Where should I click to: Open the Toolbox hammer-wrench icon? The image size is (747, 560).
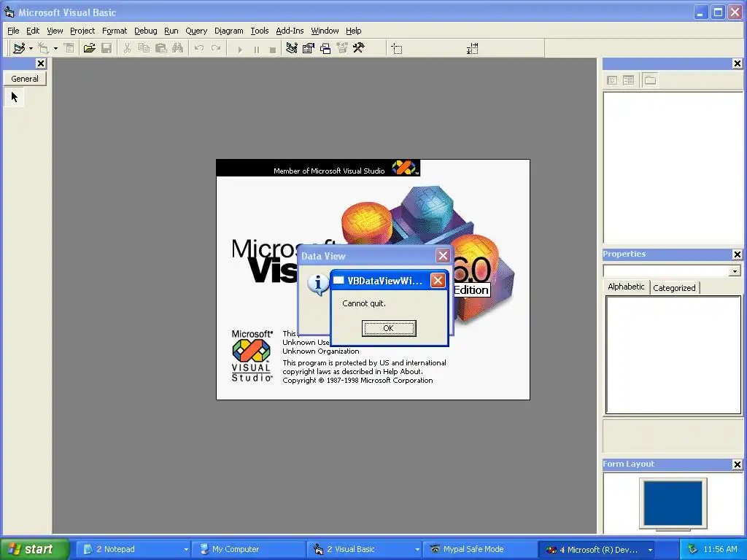(x=359, y=48)
